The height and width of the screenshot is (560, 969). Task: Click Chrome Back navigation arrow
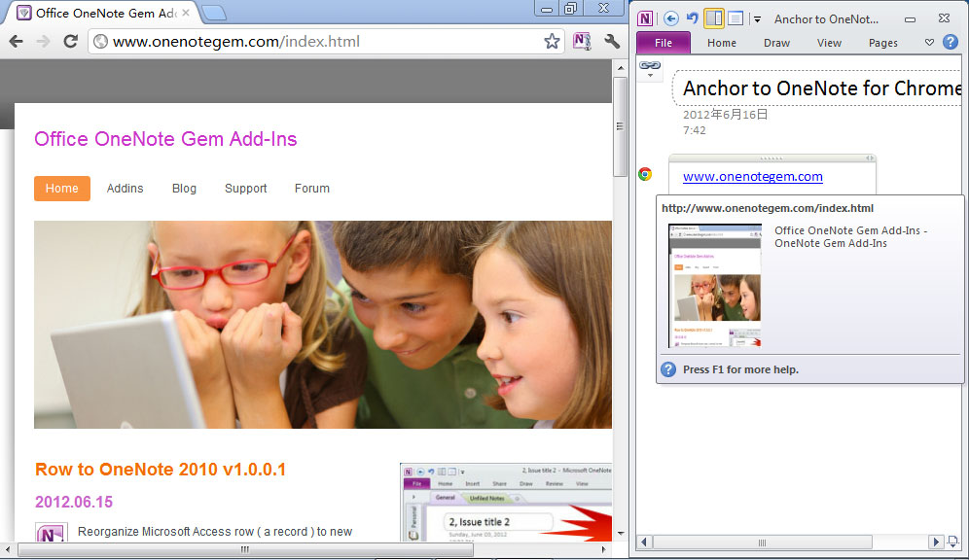tap(17, 42)
